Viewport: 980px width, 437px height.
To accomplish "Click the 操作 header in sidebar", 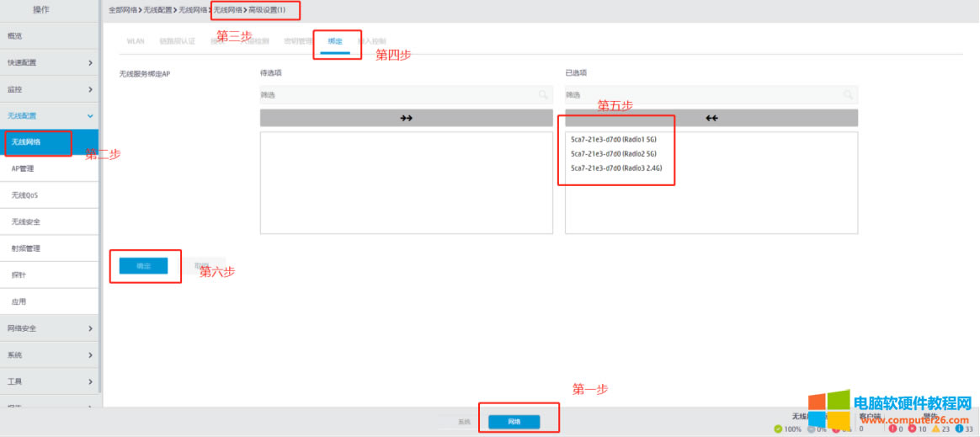I will pyautogui.click(x=42, y=9).
